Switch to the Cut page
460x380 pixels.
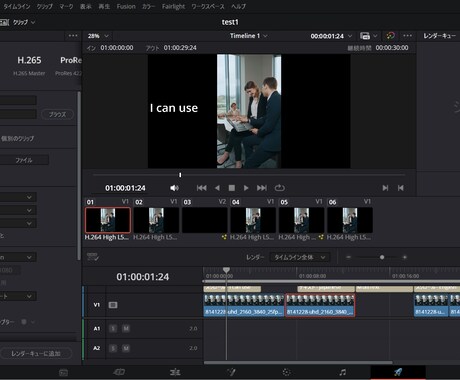point(119,372)
